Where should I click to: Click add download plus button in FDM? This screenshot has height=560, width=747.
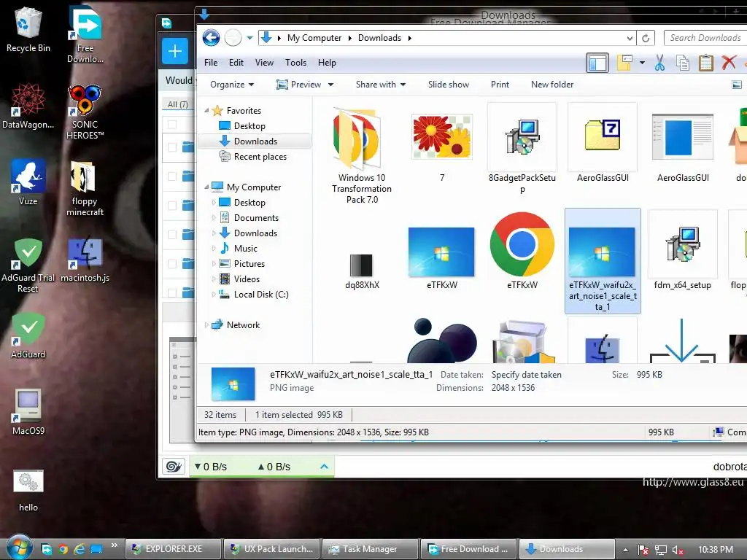[175, 51]
